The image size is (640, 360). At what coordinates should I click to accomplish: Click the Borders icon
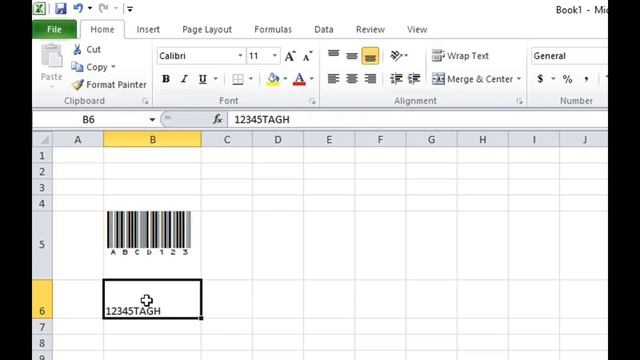(x=238, y=79)
